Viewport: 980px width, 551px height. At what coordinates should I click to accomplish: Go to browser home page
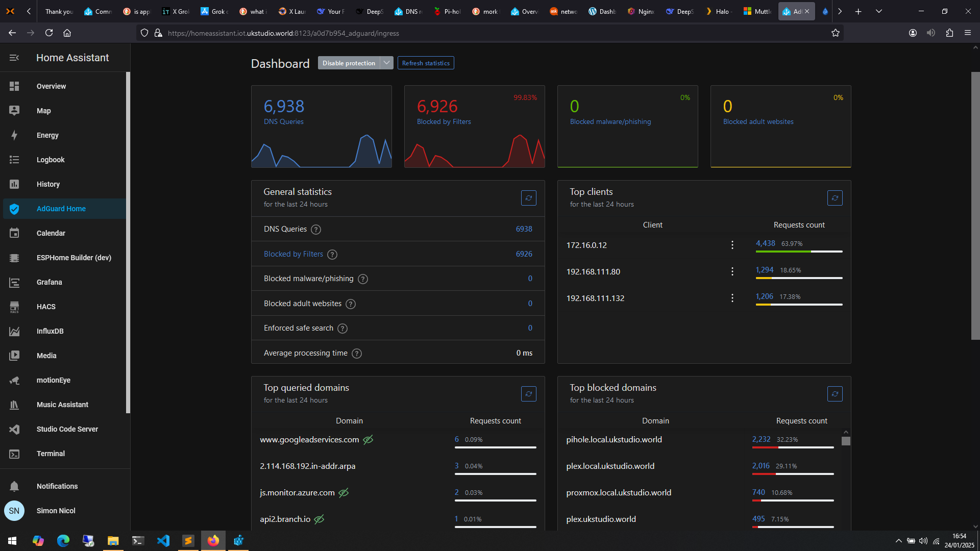tap(67, 33)
